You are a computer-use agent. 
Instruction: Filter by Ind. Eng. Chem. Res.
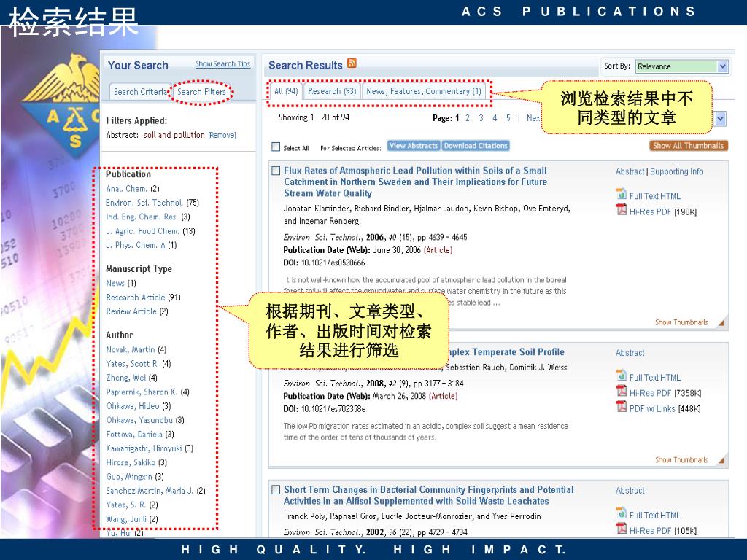click(x=142, y=217)
